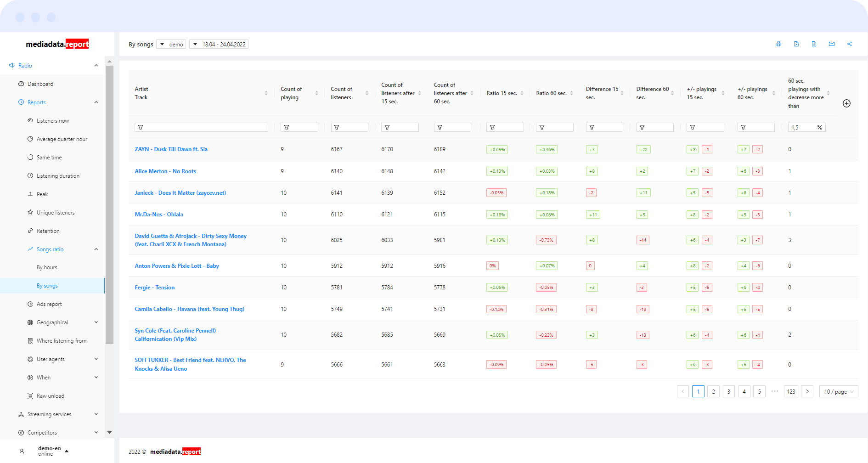Open the 10 / page size selector
Screen dimensions: 868x463
coord(838,392)
